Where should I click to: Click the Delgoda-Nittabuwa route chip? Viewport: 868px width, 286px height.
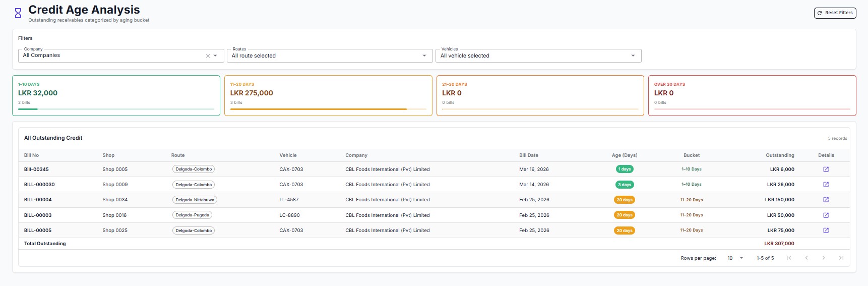(195, 200)
